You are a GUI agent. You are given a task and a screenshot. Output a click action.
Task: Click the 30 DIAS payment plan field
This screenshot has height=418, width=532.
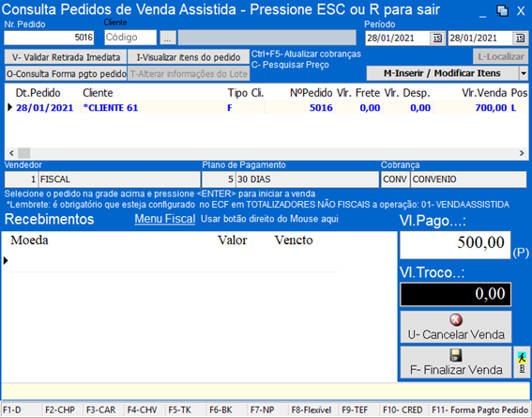point(307,179)
